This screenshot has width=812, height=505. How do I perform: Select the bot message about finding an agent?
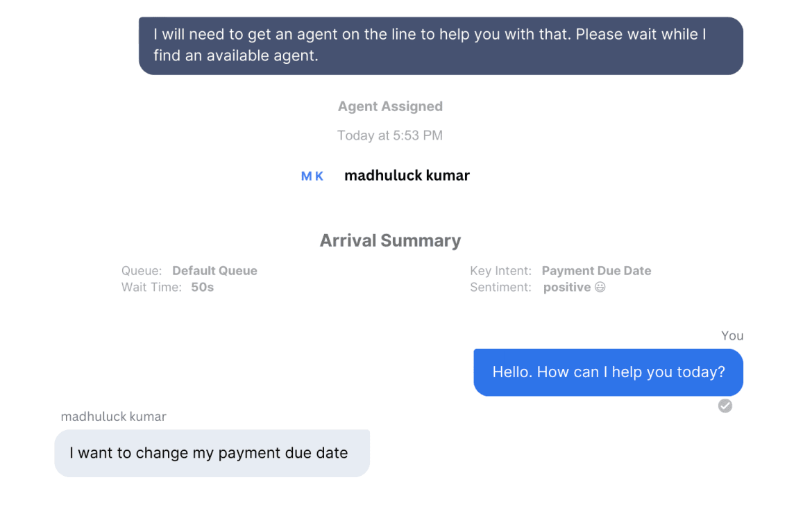[x=441, y=46]
